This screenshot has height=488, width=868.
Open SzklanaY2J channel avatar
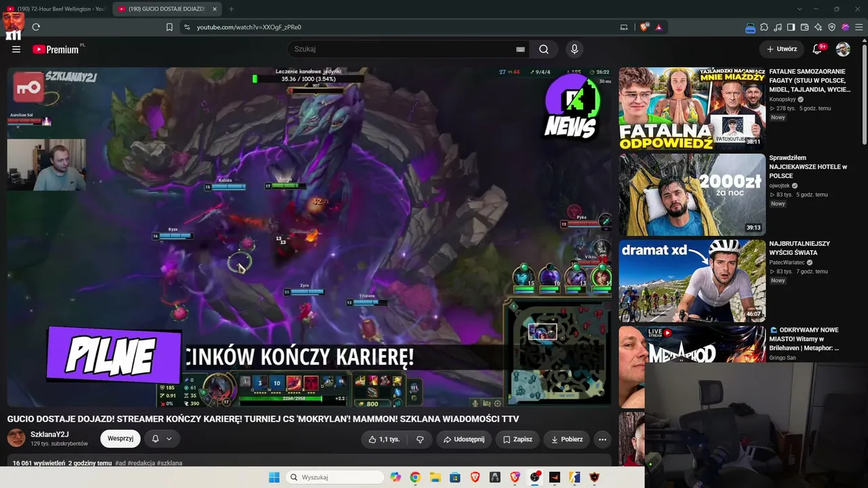coord(16,438)
